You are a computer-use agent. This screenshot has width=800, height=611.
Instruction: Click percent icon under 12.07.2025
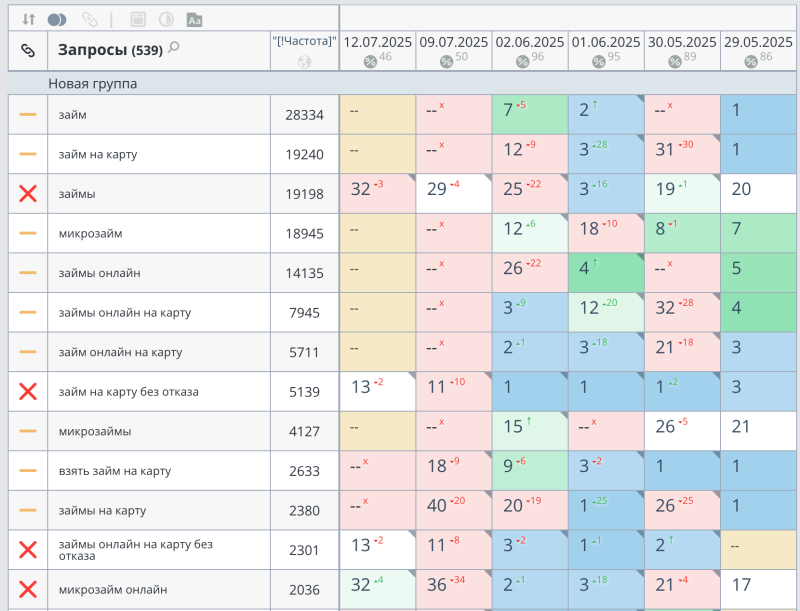pyautogui.click(x=369, y=61)
